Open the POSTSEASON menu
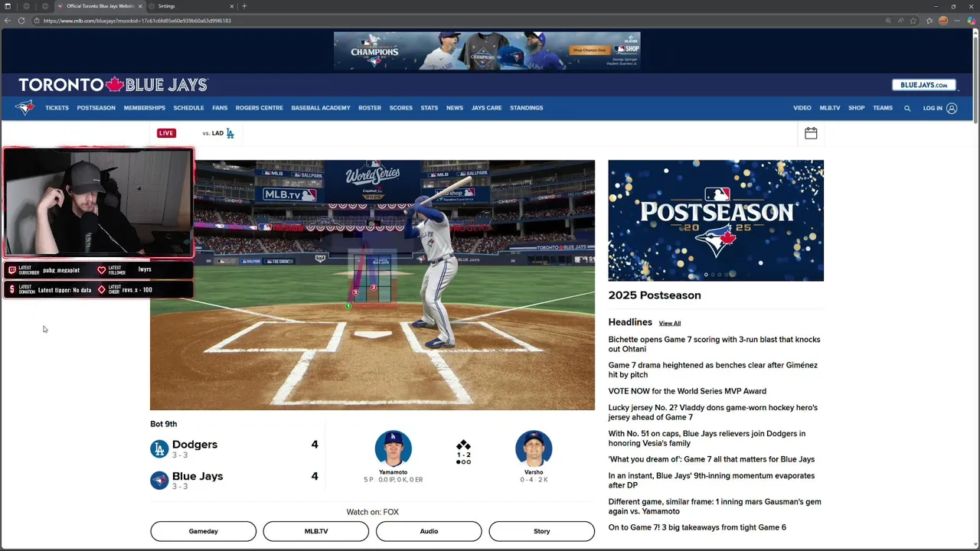This screenshot has height=551, width=980. [x=96, y=108]
